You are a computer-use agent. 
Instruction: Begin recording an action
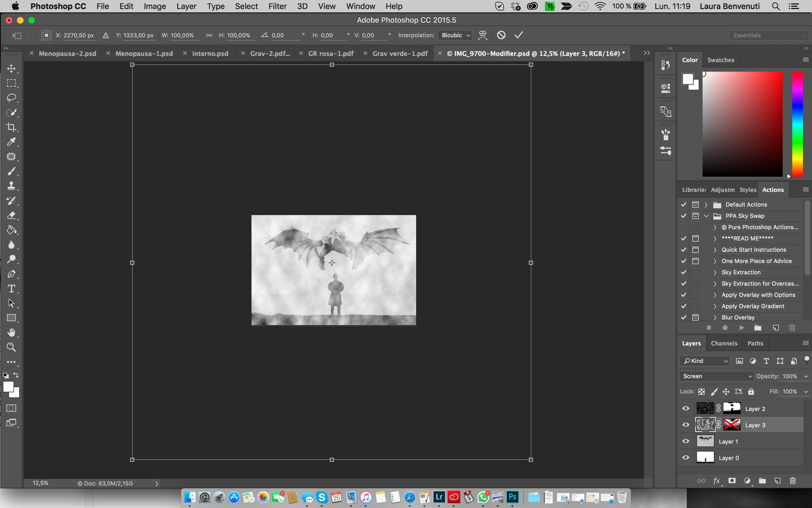point(725,328)
